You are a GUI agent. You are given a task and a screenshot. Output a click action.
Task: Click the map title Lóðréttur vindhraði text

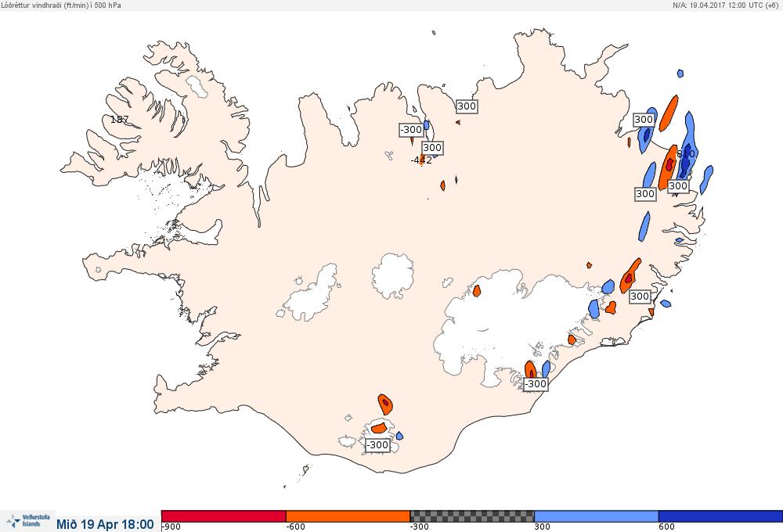tap(61, 5)
